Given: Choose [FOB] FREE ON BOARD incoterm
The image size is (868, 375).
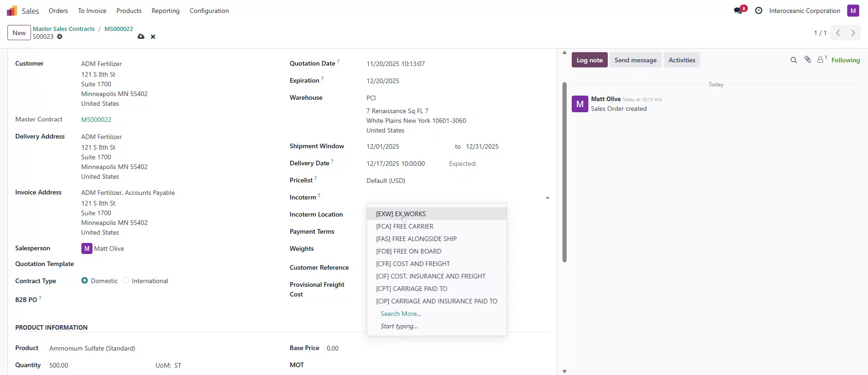Looking at the screenshot, I should pyautogui.click(x=437, y=251).
